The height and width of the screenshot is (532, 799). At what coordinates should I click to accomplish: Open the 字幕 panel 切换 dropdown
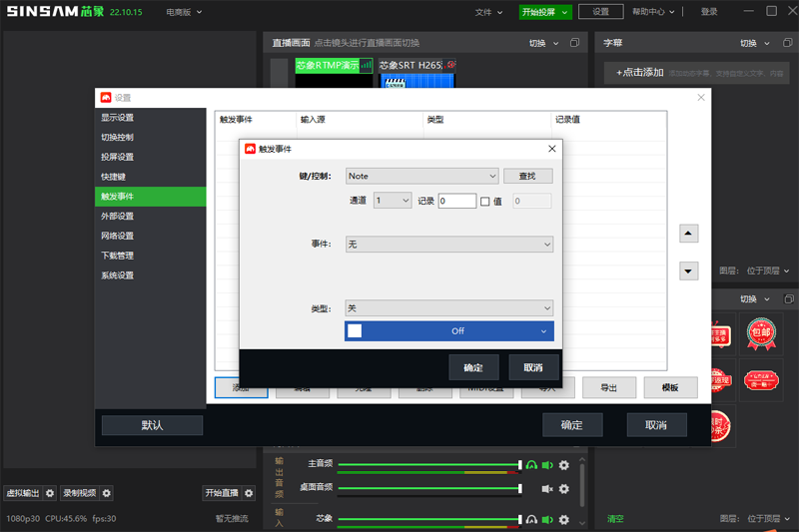click(x=755, y=43)
